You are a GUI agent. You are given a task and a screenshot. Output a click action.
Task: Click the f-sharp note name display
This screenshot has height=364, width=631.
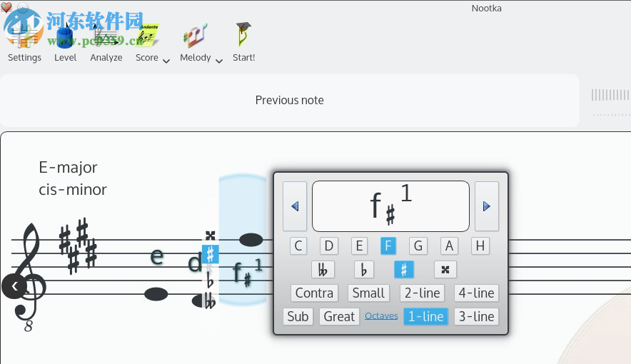click(390, 206)
